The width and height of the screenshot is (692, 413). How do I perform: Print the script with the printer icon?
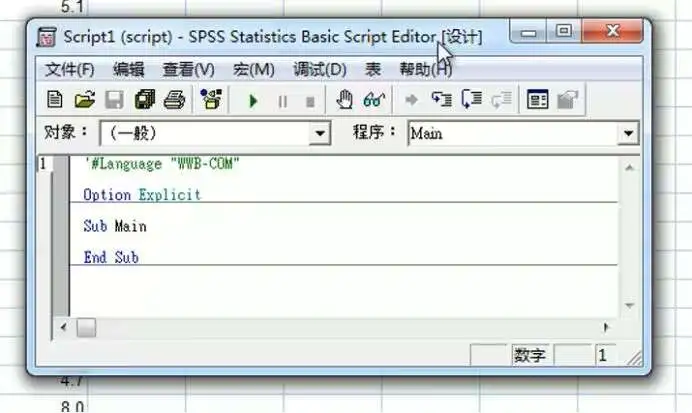(174, 100)
